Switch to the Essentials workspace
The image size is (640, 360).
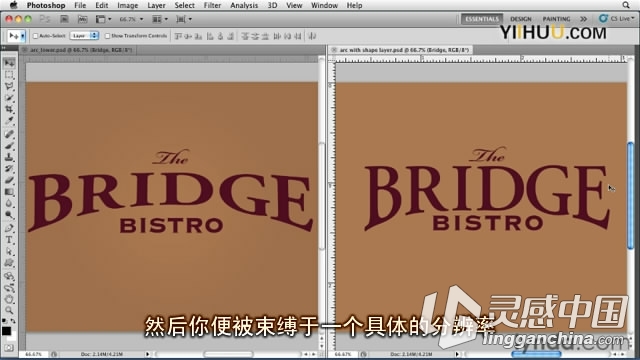click(482, 19)
